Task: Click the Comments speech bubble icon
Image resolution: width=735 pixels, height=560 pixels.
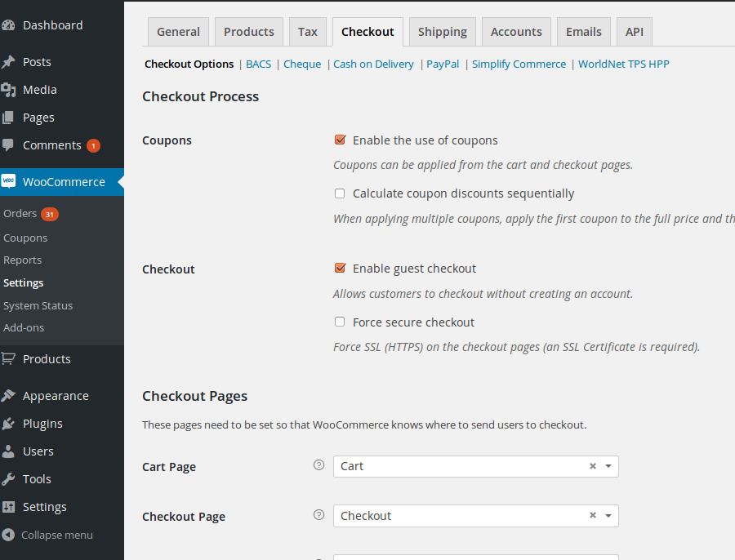Action: pos(8,144)
